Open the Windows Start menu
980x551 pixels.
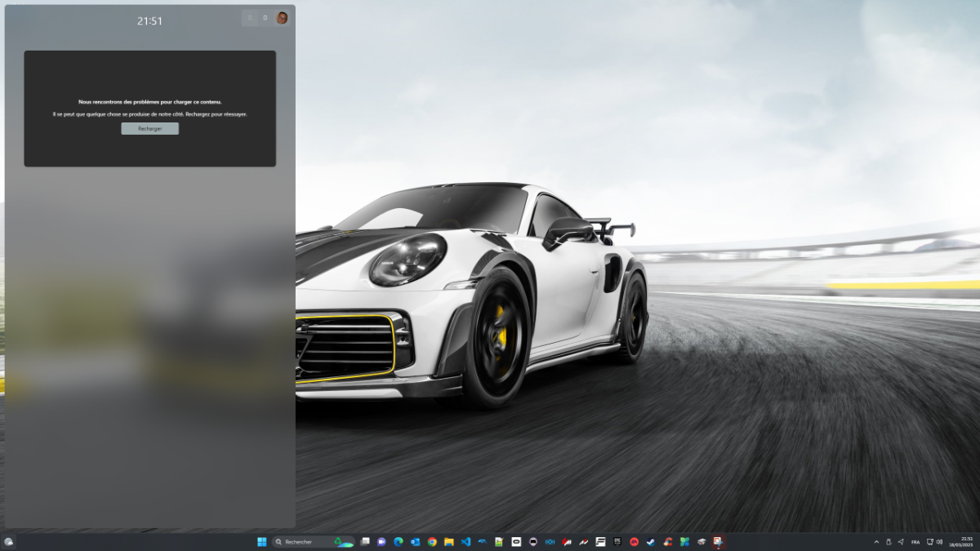tap(262, 542)
